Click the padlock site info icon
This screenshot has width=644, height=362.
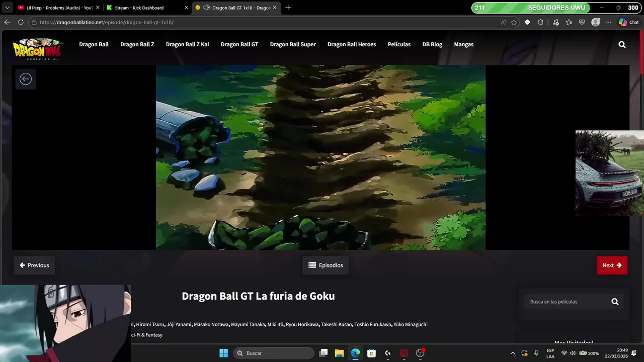[x=34, y=22]
